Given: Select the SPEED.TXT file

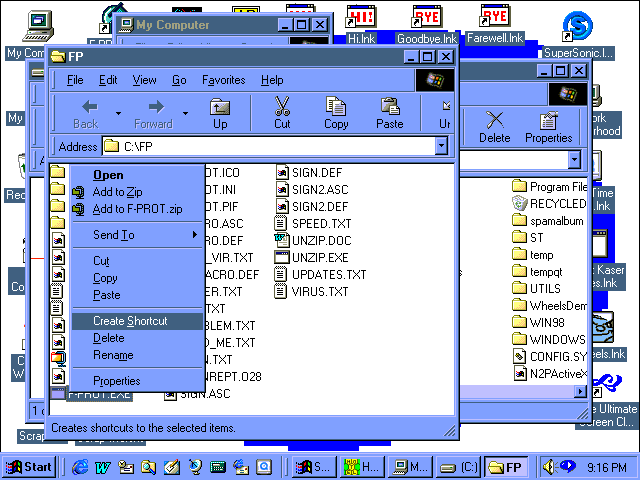Looking at the screenshot, I should click(313, 224).
